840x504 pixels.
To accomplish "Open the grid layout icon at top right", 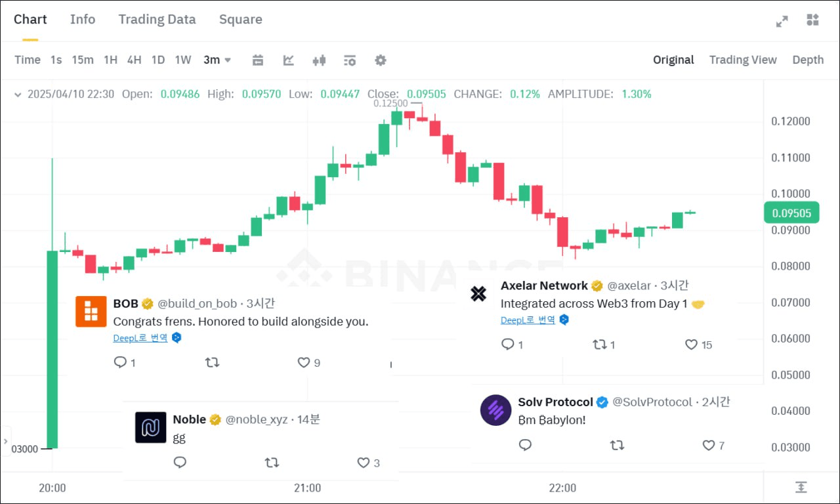I will point(812,20).
